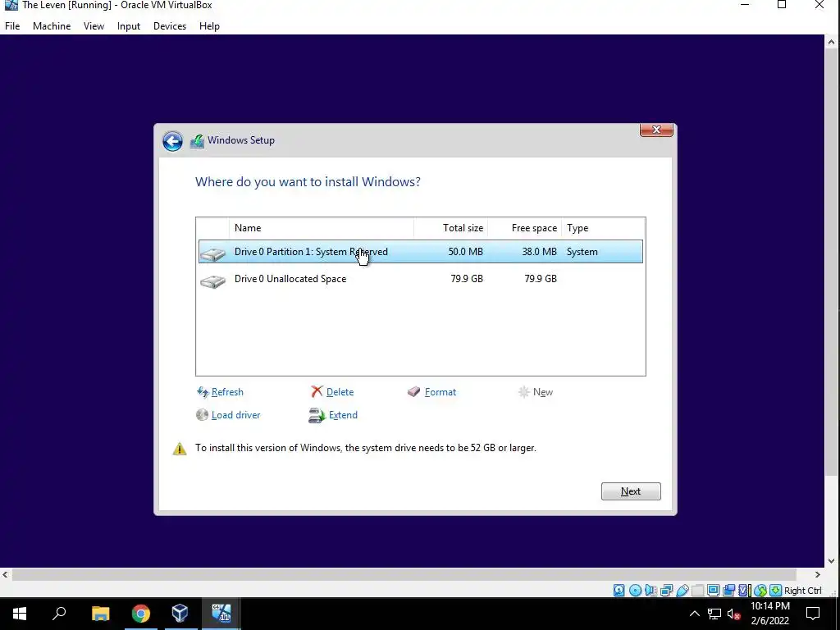Open VirtualBox Manager cube taskbar icon
840x630 pixels.
point(180,614)
